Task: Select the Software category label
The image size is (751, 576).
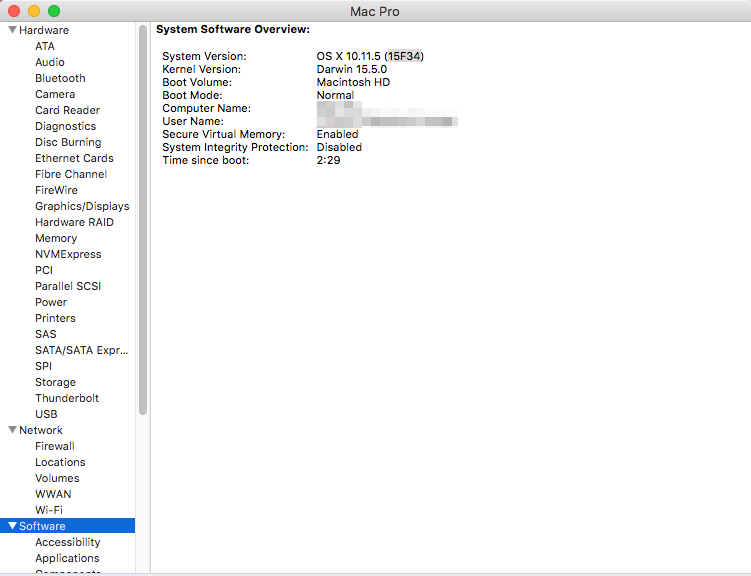Action: coord(42,526)
